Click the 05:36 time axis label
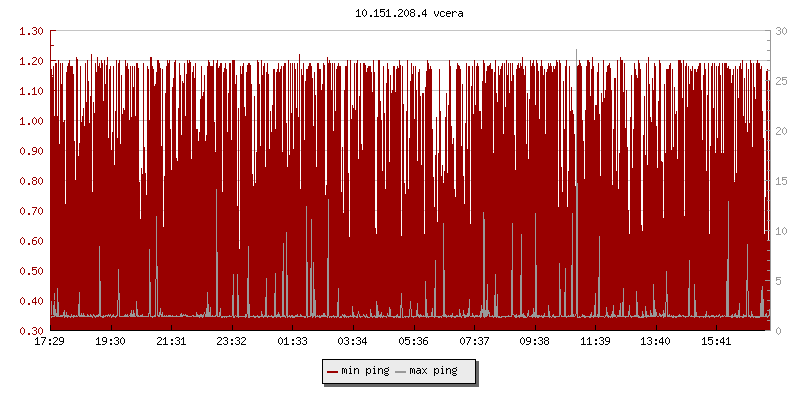The height and width of the screenshot is (400, 800). tap(413, 342)
